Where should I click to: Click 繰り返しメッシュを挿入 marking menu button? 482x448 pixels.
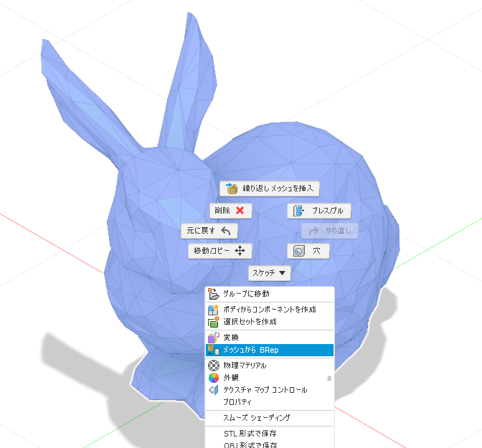pos(270,189)
